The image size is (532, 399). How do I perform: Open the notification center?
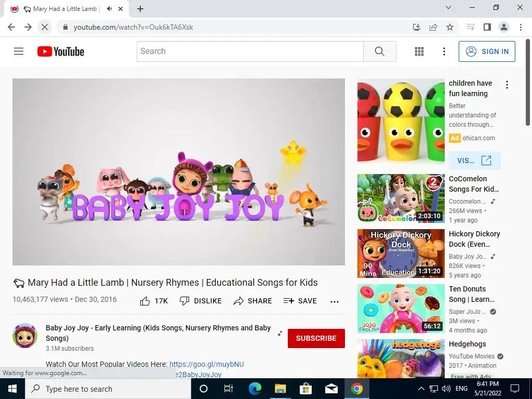point(515,389)
